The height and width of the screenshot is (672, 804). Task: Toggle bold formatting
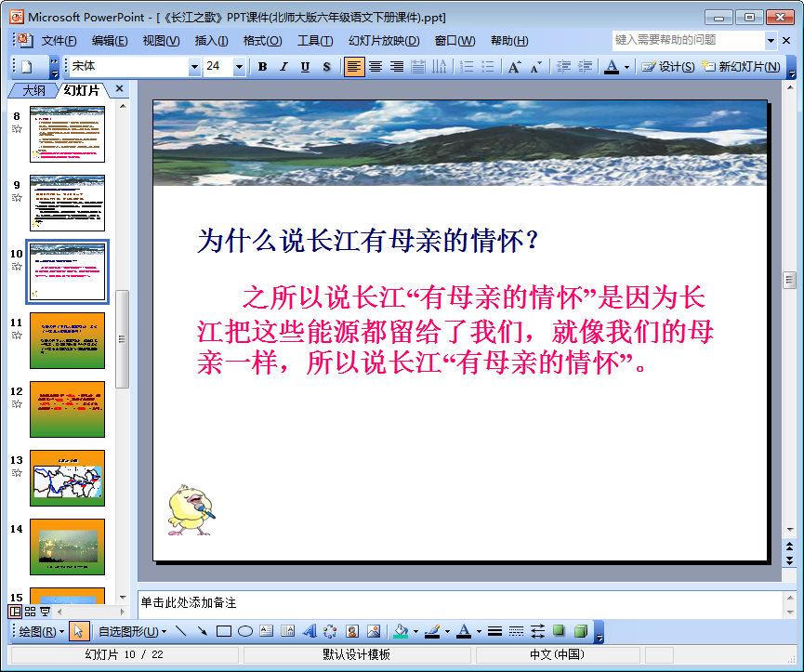262,67
